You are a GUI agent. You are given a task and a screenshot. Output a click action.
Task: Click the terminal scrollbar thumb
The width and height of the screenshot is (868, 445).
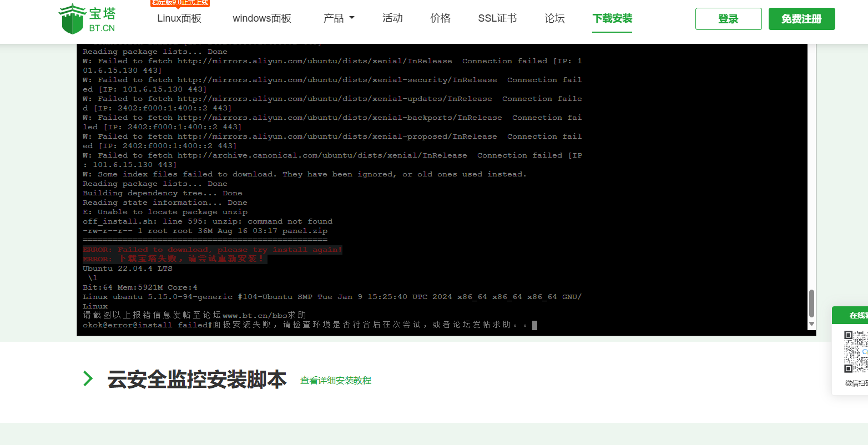[811, 304]
